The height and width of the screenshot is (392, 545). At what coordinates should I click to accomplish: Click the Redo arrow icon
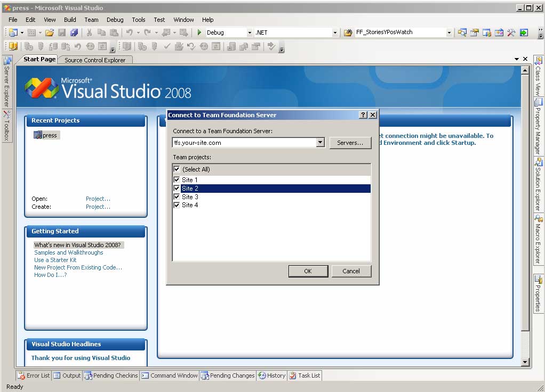148,32
